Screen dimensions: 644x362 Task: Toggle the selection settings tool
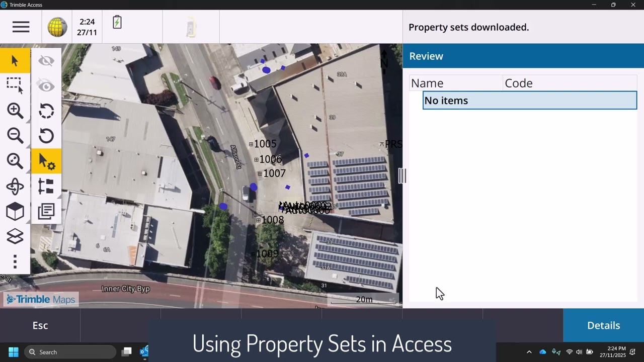46,161
